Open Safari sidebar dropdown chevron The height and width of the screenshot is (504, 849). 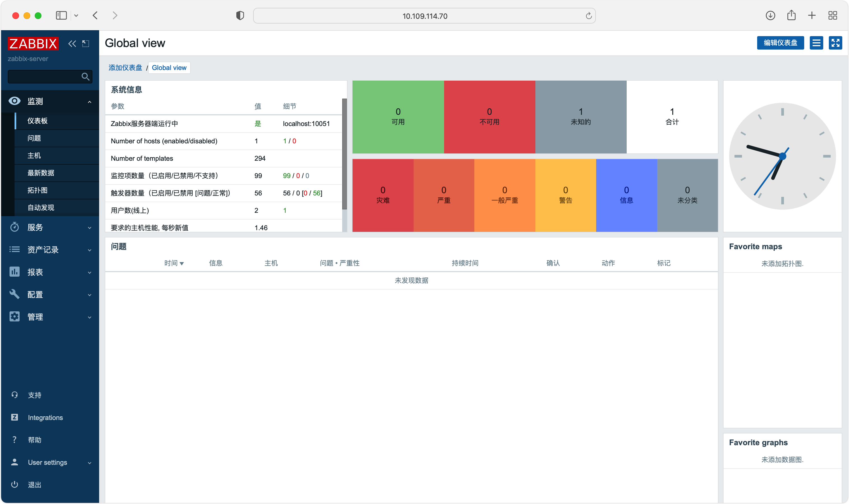(x=76, y=16)
